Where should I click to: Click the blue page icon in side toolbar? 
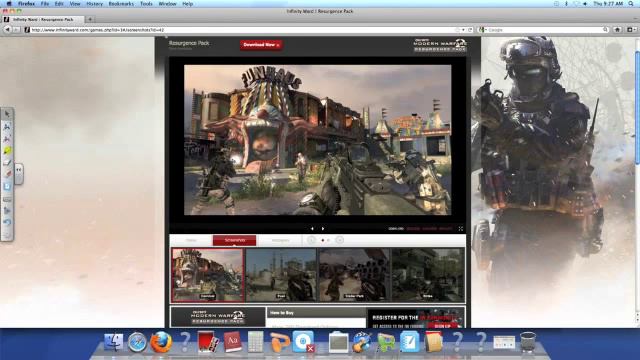click(7, 187)
